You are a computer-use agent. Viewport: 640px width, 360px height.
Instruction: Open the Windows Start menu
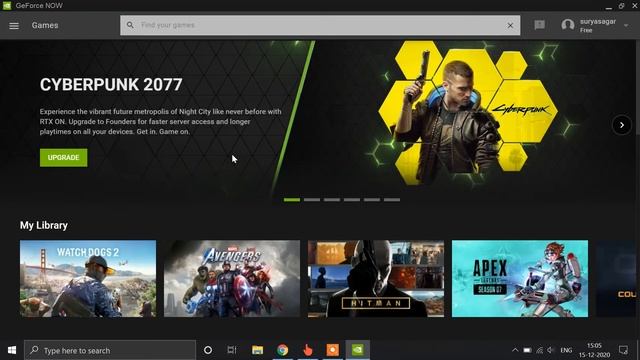point(12,350)
